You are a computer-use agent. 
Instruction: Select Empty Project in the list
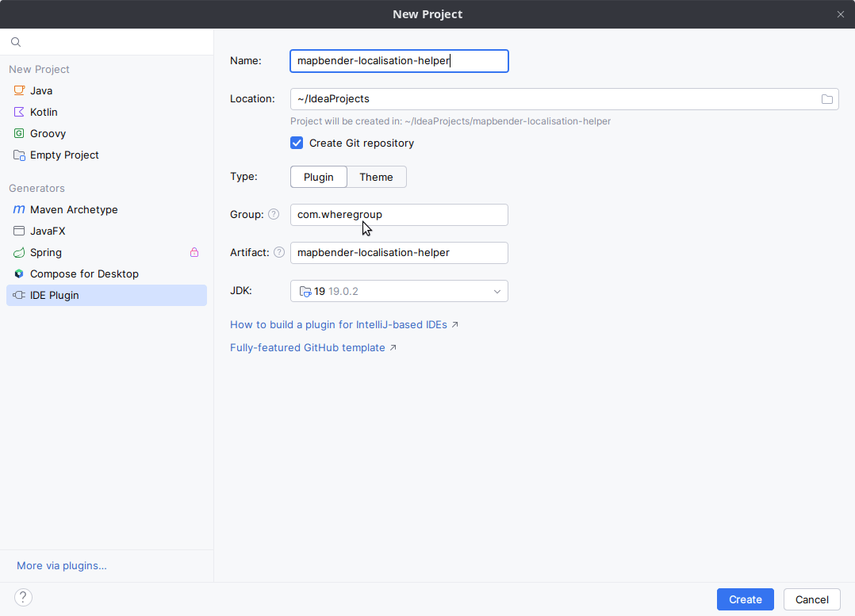[x=64, y=155]
